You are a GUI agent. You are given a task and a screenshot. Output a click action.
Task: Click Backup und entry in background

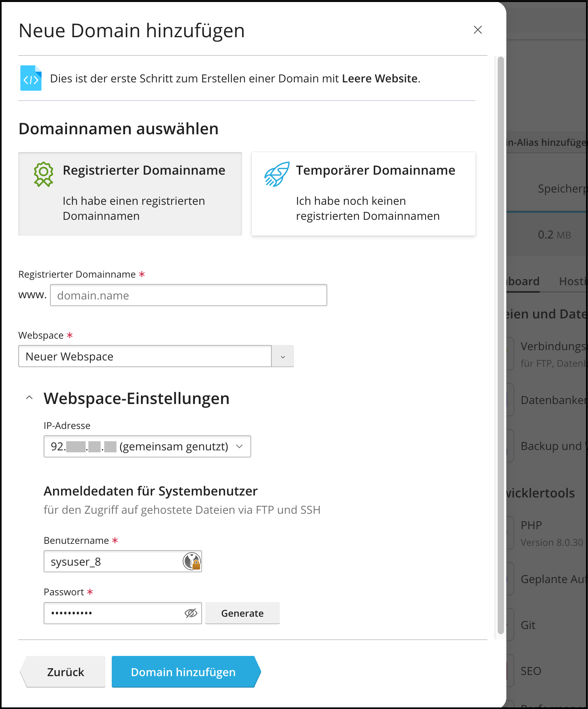click(554, 446)
